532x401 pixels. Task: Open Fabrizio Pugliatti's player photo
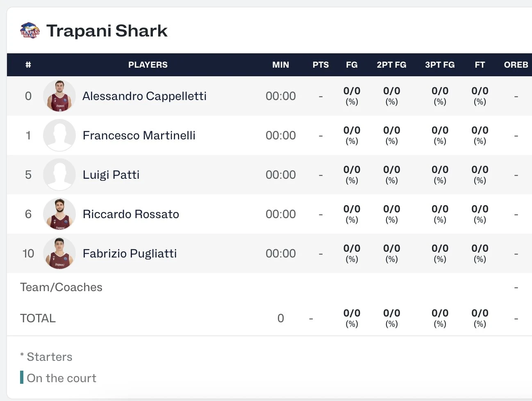[59, 253]
